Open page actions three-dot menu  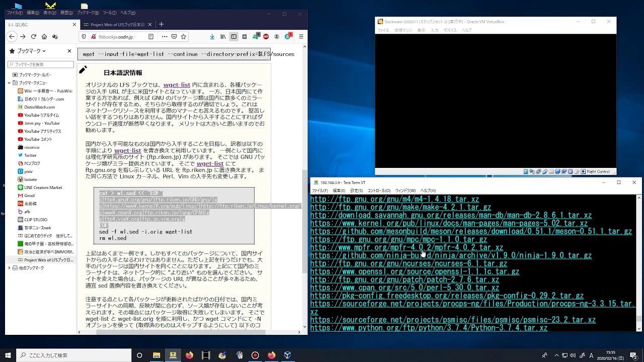165,37
